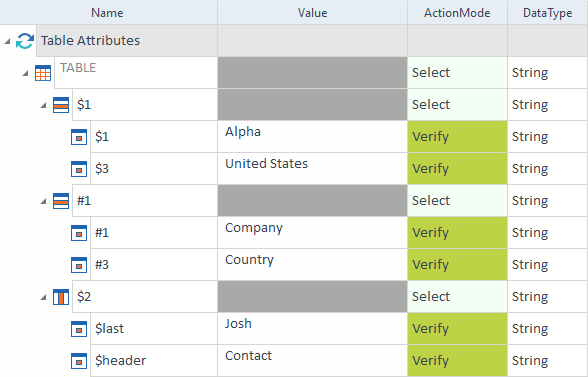The image size is (588, 377).
Task: Edit the United States value cell
Action: tap(312, 168)
